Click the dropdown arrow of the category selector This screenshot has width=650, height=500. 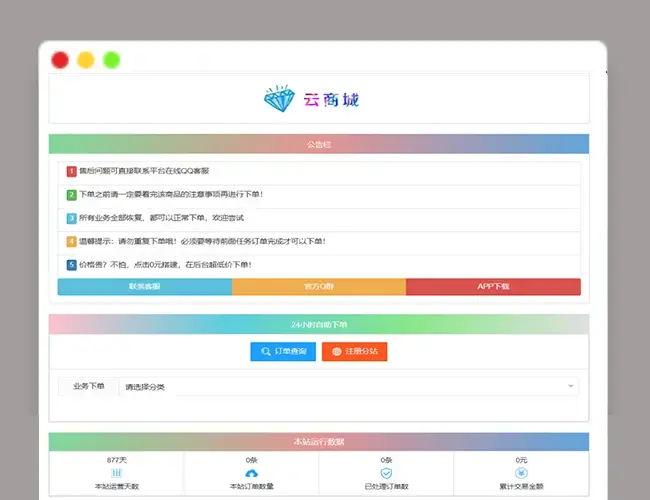pyautogui.click(x=571, y=386)
